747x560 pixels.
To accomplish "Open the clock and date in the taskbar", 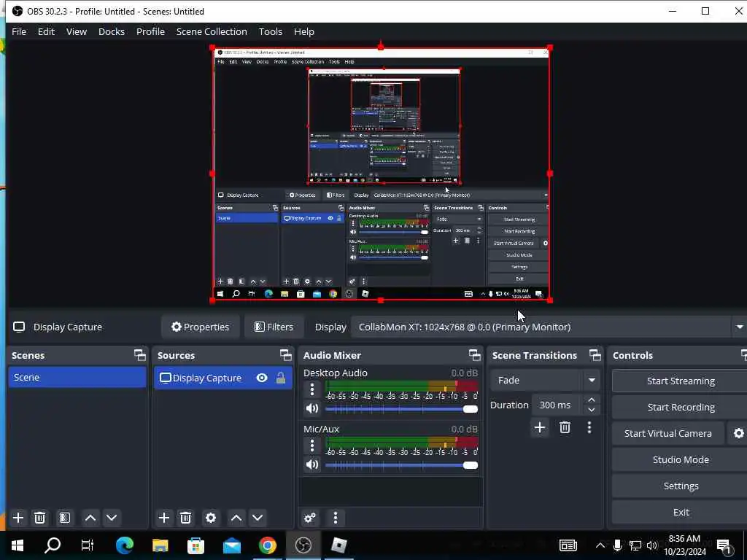I will pos(684,545).
